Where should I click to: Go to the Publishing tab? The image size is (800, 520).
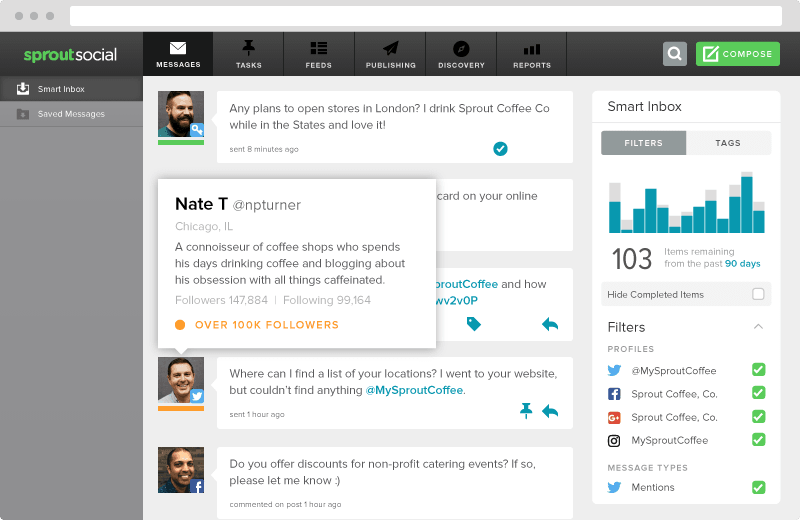(x=390, y=54)
